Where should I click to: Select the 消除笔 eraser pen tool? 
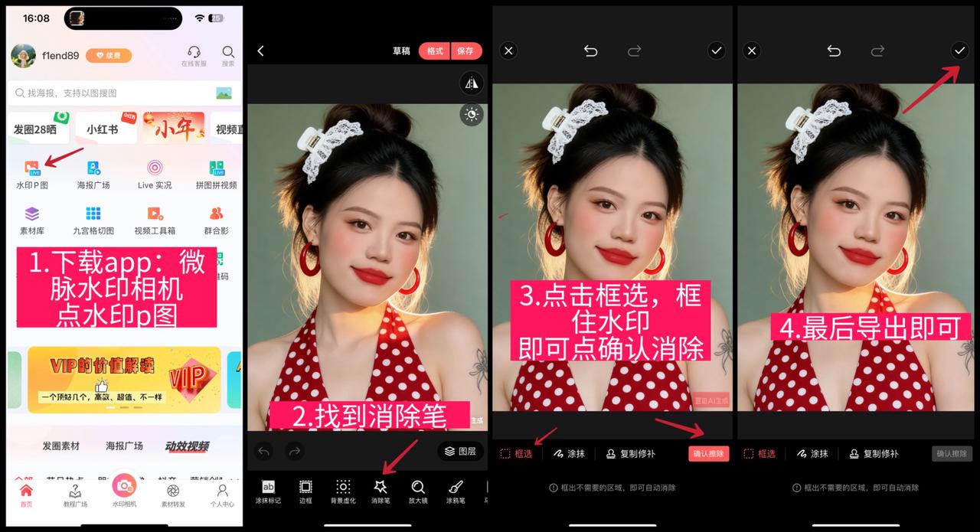381,491
